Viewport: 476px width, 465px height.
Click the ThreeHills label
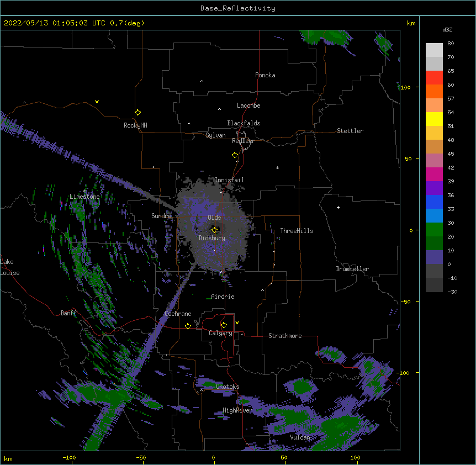click(x=297, y=231)
